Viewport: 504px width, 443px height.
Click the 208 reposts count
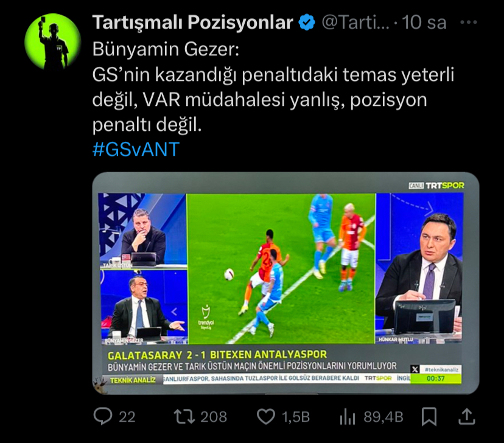[x=214, y=417]
